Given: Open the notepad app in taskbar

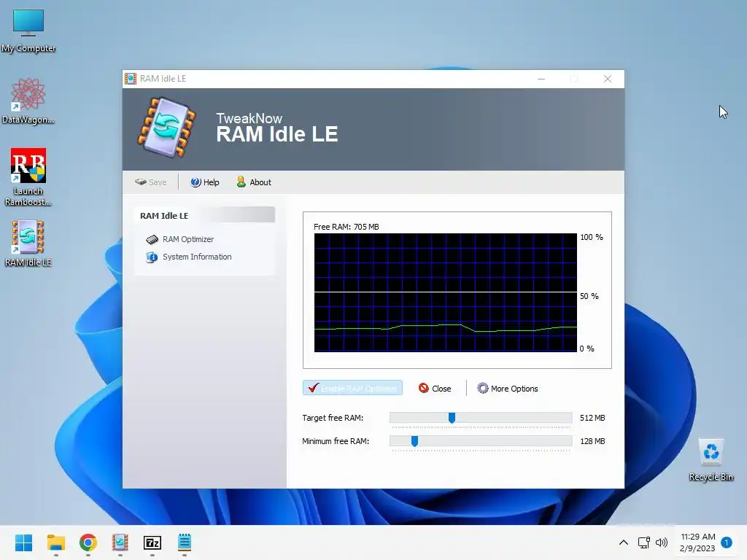Looking at the screenshot, I should [185, 542].
